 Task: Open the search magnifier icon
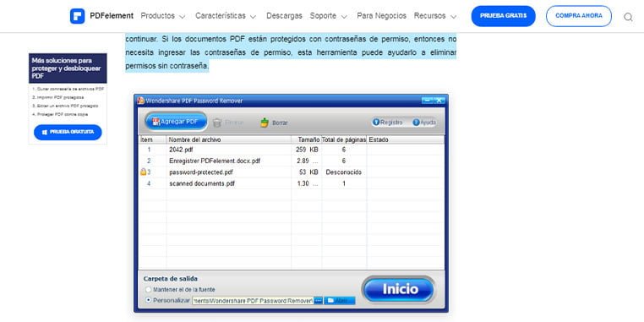point(628,17)
